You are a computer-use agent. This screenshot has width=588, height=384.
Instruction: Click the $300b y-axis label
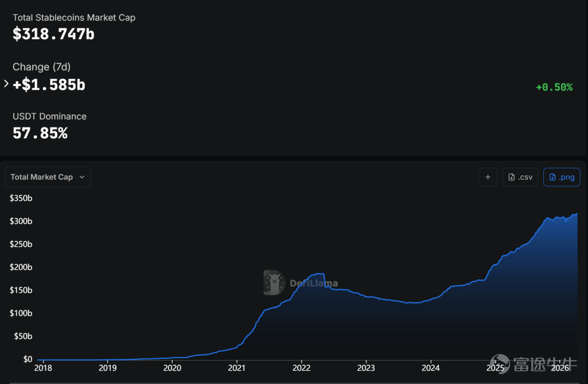point(21,221)
